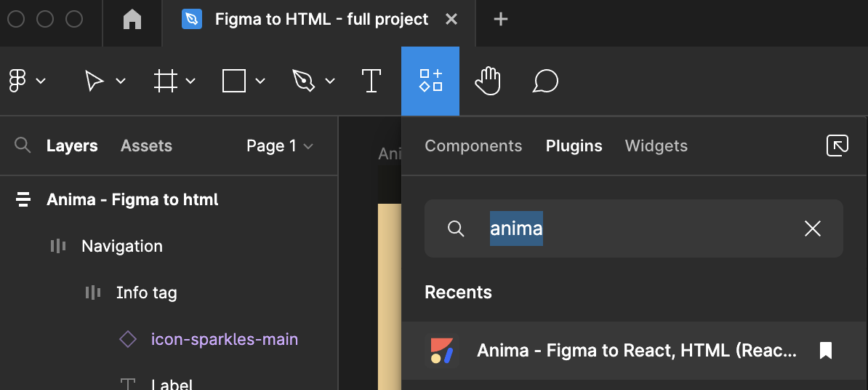Image resolution: width=868 pixels, height=390 pixels.
Task: Select the Move tool arrow
Action: (x=95, y=81)
